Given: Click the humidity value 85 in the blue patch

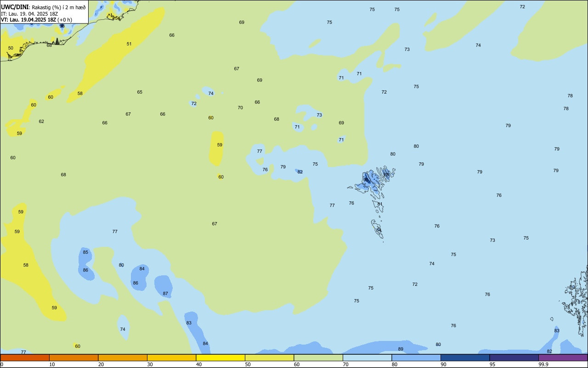Looking at the screenshot, I should pos(85,252).
